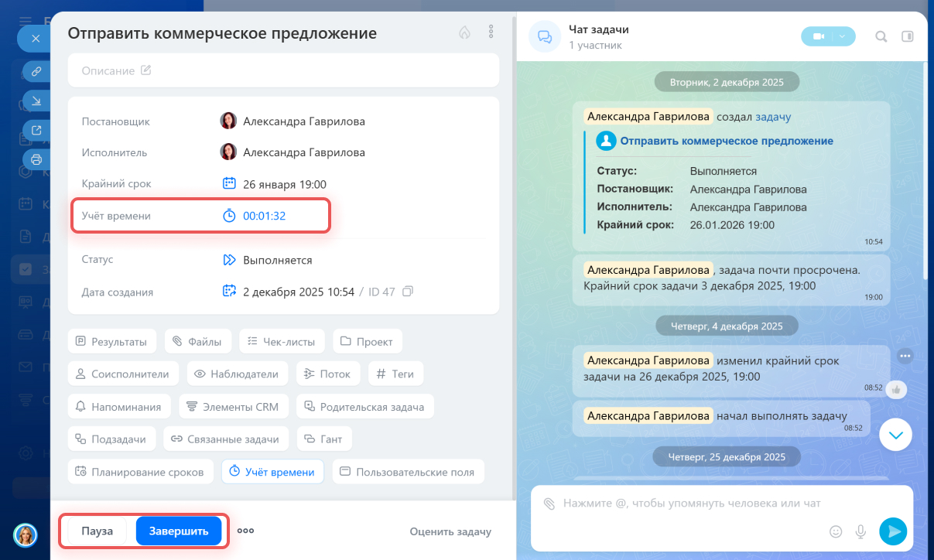Click the print icon on left strip

[x=36, y=159]
